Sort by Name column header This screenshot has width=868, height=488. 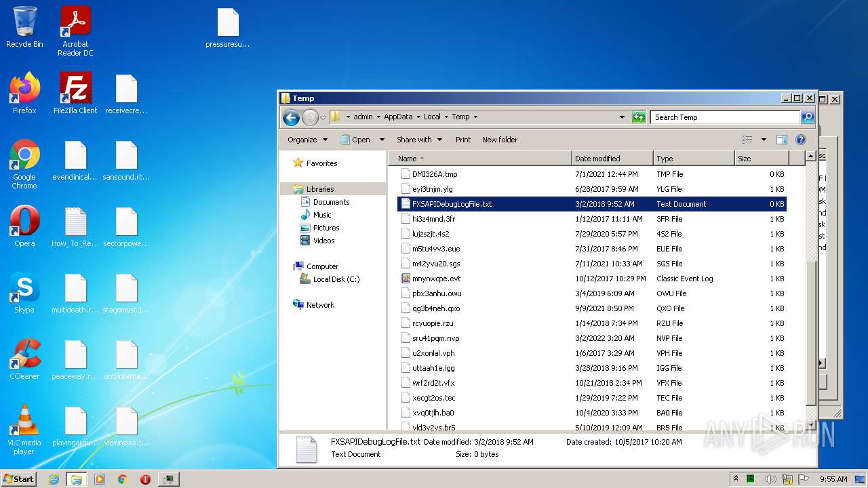(x=480, y=159)
